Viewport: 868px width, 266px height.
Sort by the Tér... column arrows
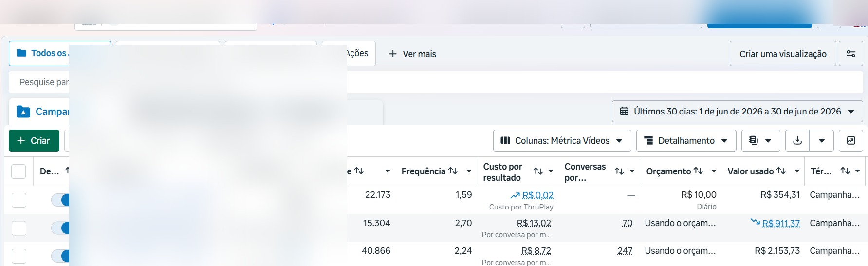[845, 171]
